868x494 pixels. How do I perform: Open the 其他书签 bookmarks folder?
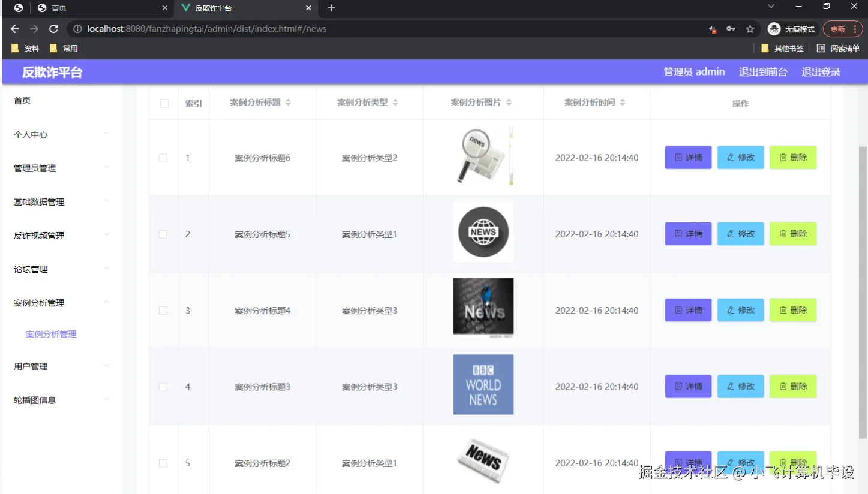point(782,48)
